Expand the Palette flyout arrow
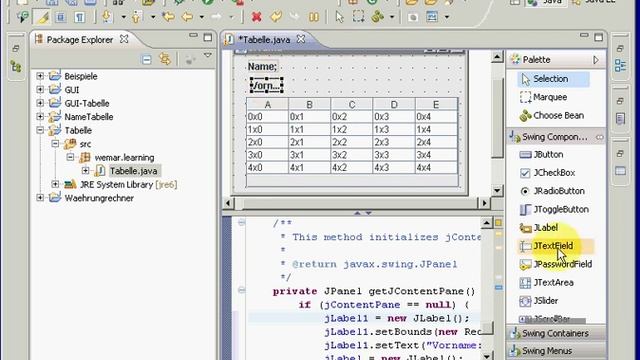The height and width of the screenshot is (360, 640). pyautogui.click(x=596, y=60)
